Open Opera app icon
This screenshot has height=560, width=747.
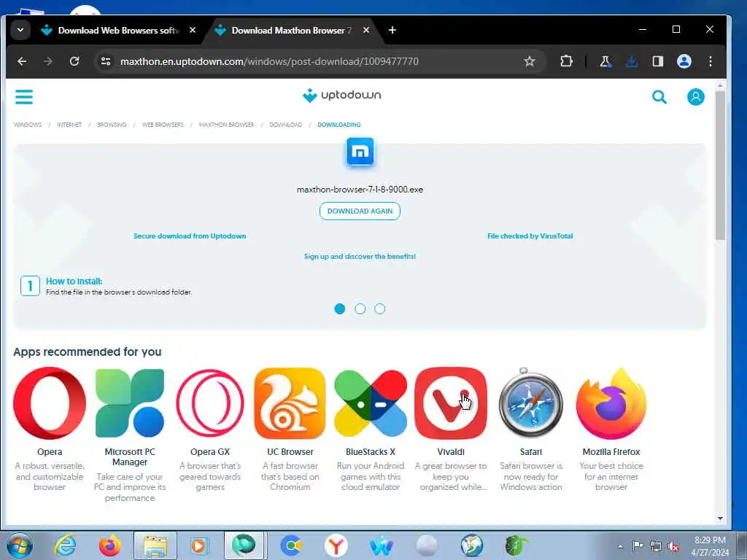(x=50, y=402)
